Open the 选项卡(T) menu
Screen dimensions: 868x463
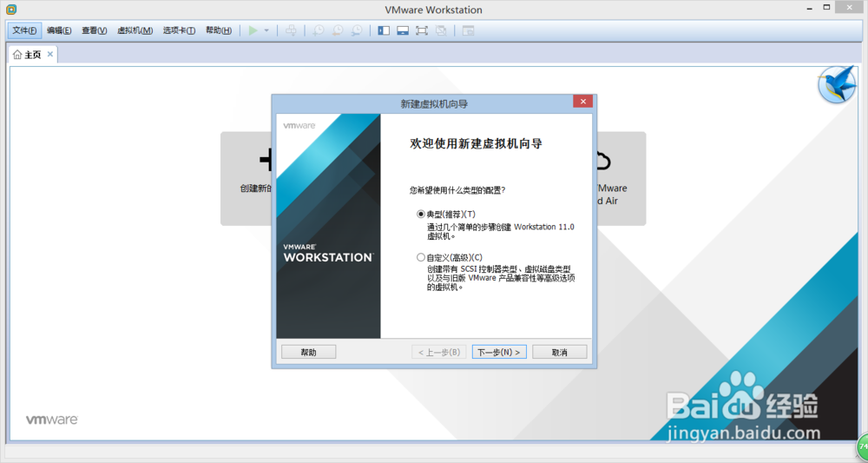(x=179, y=30)
